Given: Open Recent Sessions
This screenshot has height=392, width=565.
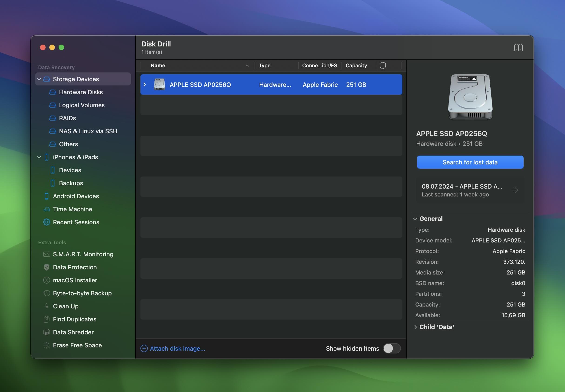Looking at the screenshot, I should [x=76, y=222].
